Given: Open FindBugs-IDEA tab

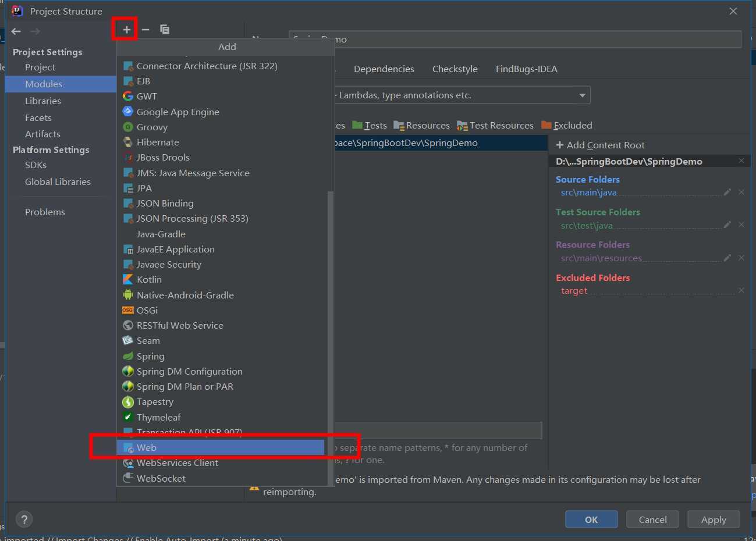Looking at the screenshot, I should pos(527,69).
